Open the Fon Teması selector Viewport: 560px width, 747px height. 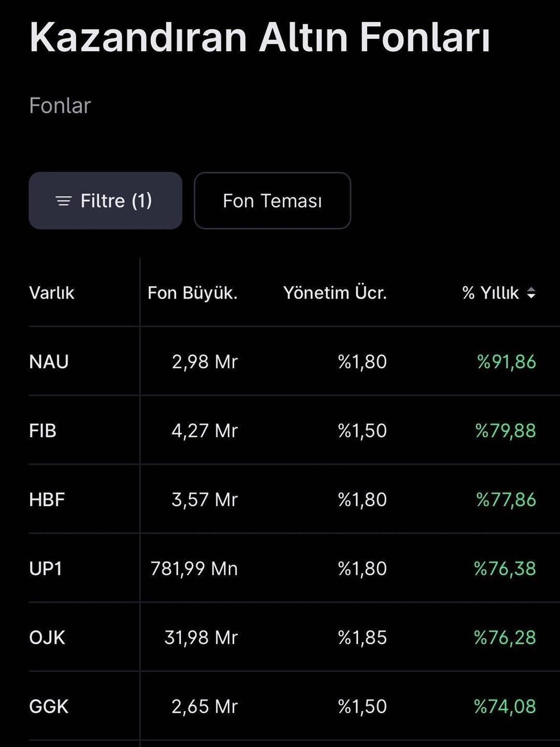click(272, 201)
